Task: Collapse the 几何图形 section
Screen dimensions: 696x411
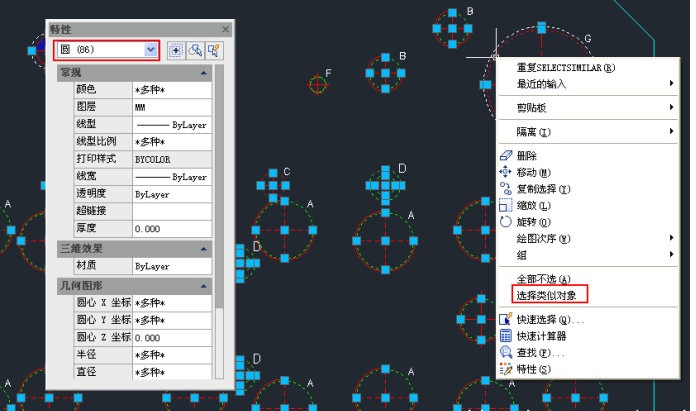Action: tap(204, 286)
